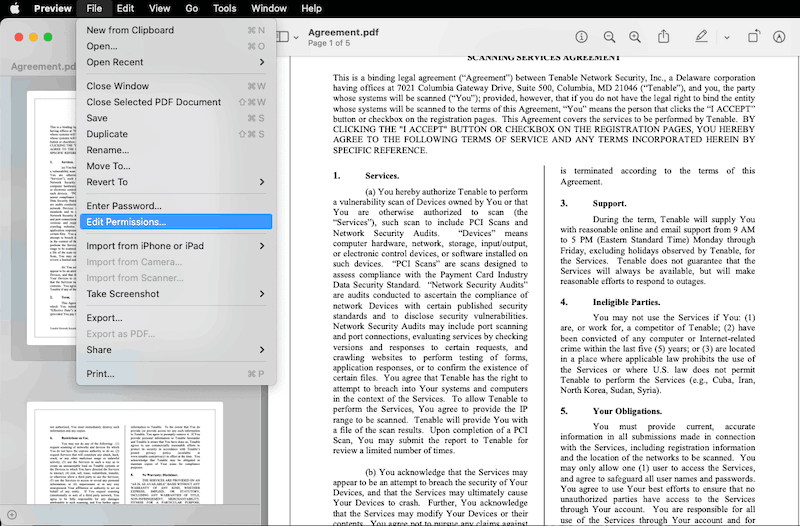Zoom out using the magnifier minus icon
This screenshot has width=800, height=526.
tap(608, 37)
